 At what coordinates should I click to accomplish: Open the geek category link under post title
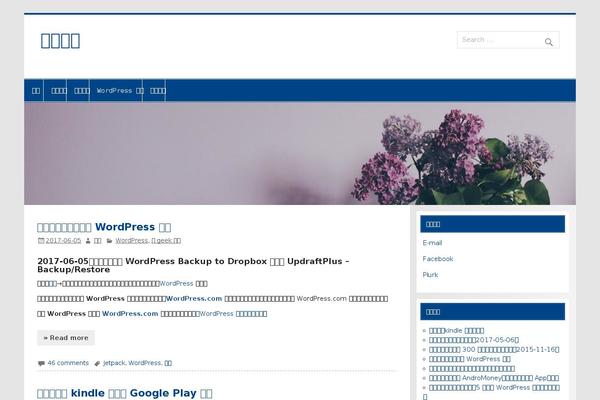[x=166, y=240]
